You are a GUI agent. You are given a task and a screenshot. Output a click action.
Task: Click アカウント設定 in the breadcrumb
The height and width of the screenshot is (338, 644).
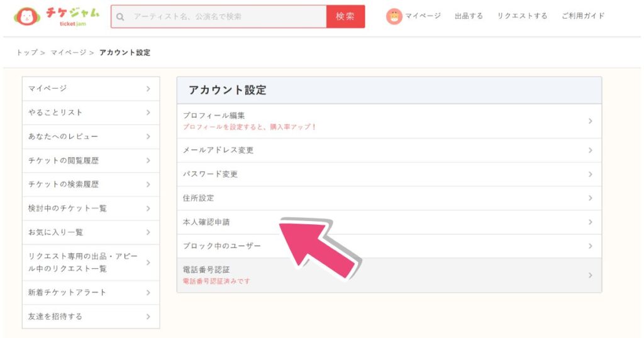pyautogui.click(x=125, y=53)
